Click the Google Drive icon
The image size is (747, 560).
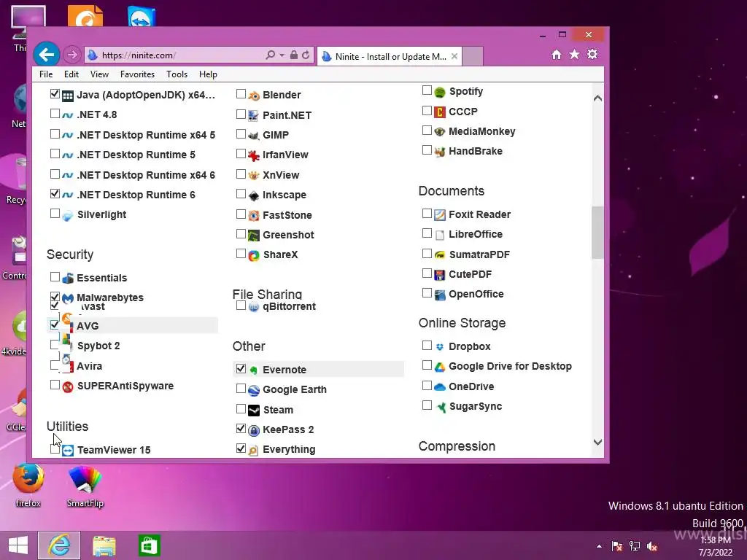(440, 367)
